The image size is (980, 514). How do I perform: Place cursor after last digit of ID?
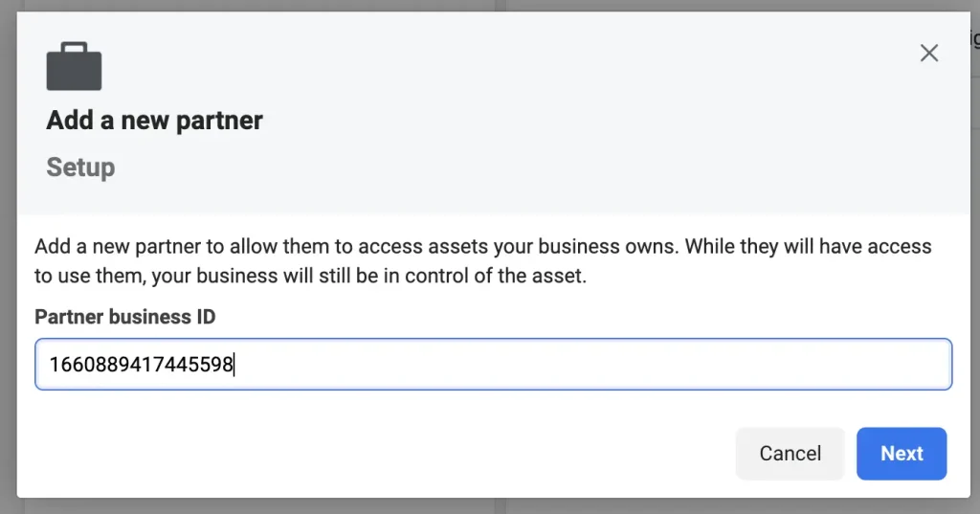234,365
